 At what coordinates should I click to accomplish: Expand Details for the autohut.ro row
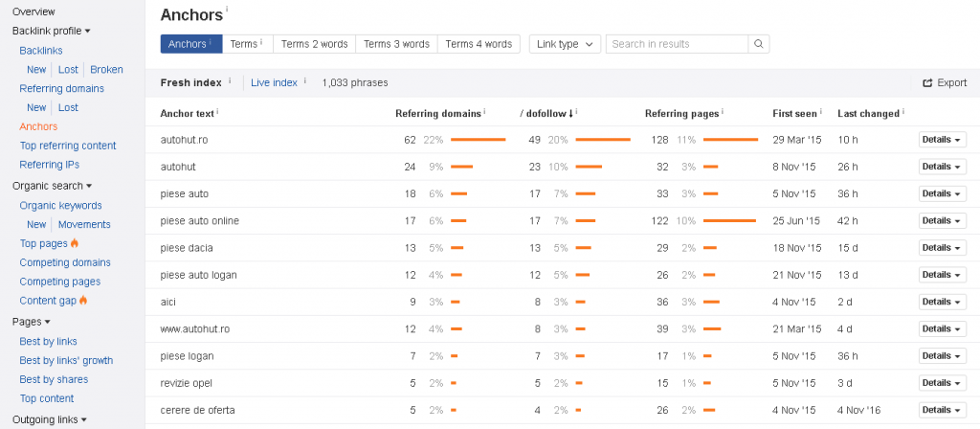pyautogui.click(x=942, y=140)
